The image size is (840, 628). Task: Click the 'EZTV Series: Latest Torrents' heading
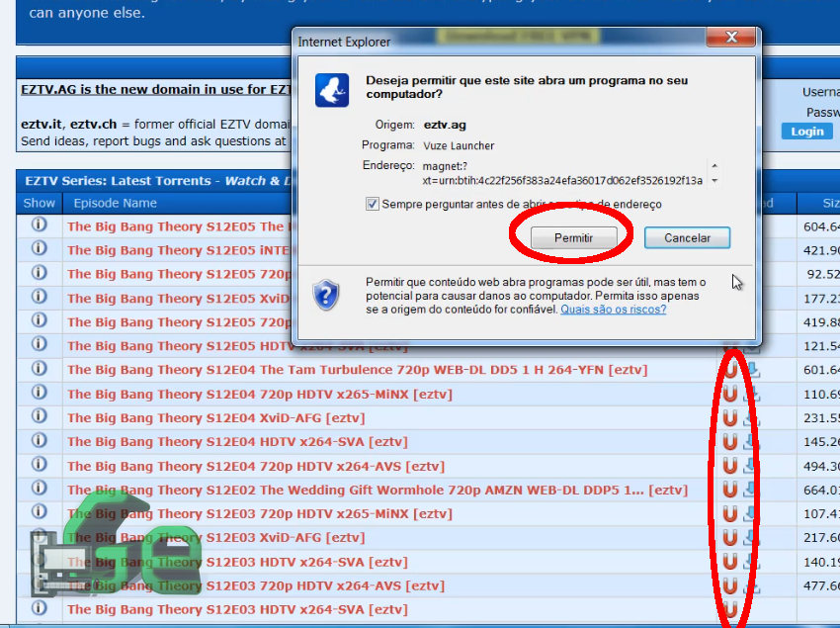(x=118, y=181)
